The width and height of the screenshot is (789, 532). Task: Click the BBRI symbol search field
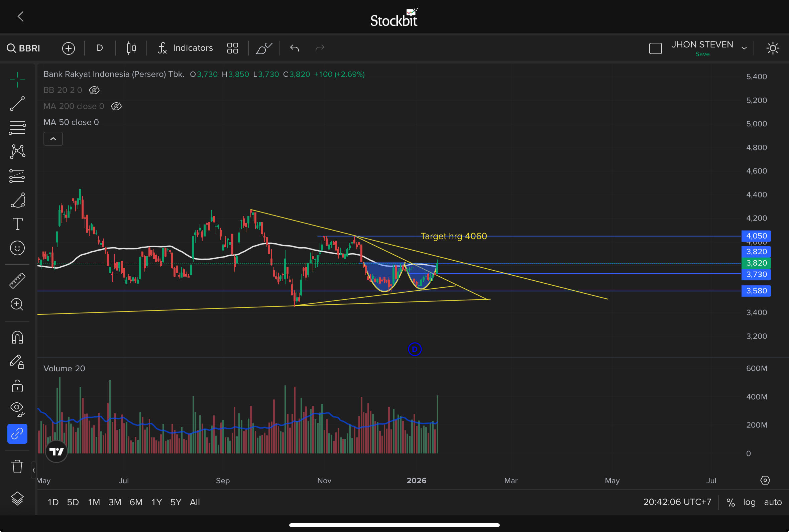[x=24, y=48]
